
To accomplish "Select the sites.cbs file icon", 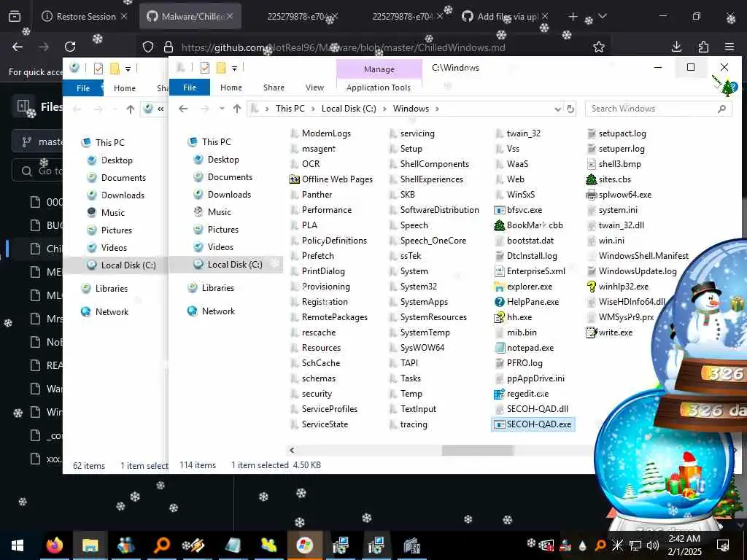I will pyautogui.click(x=591, y=179).
